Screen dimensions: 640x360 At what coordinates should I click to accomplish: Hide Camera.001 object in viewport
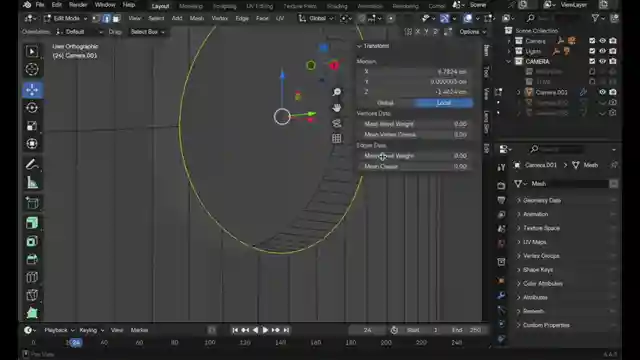pyautogui.click(x=602, y=92)
